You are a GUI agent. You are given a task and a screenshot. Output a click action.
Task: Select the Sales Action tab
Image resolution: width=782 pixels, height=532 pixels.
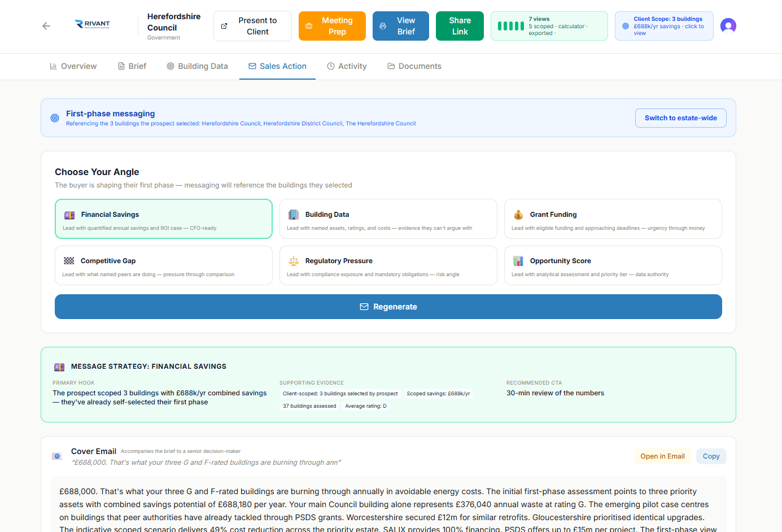point(277,66)
